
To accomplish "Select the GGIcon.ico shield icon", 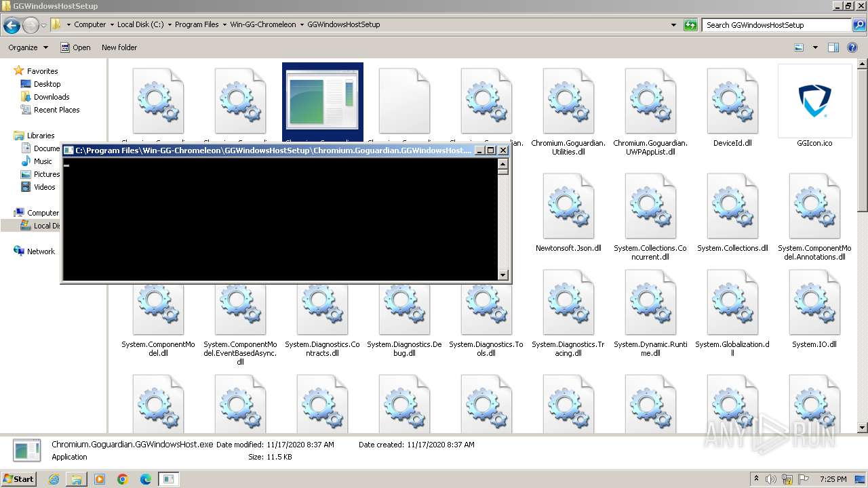I will tap(814, 101).
